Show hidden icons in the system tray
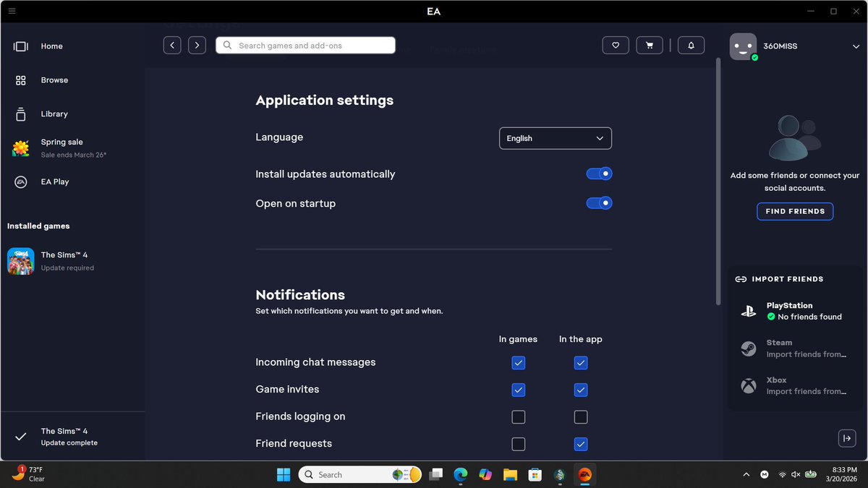The image size is (868, 488). pyautogui.click(x=746, y=475)
